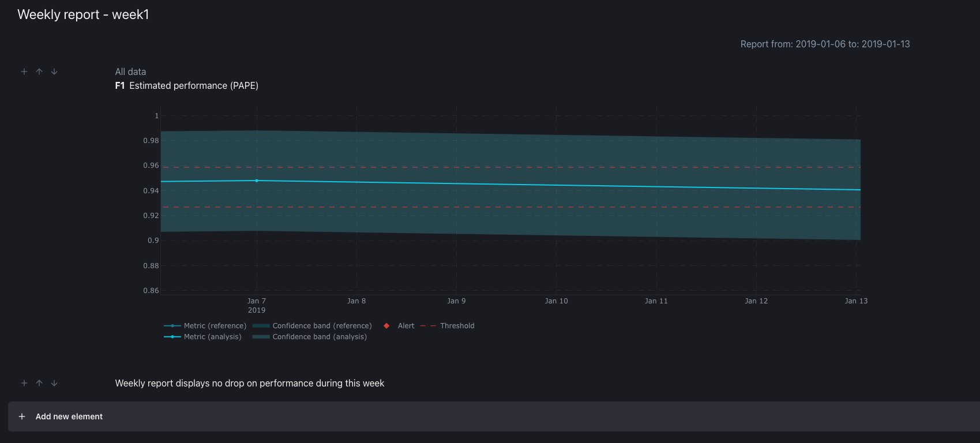Click the report date range text
The width and height of the screenshot is (980, 443).
click(825, 44)
